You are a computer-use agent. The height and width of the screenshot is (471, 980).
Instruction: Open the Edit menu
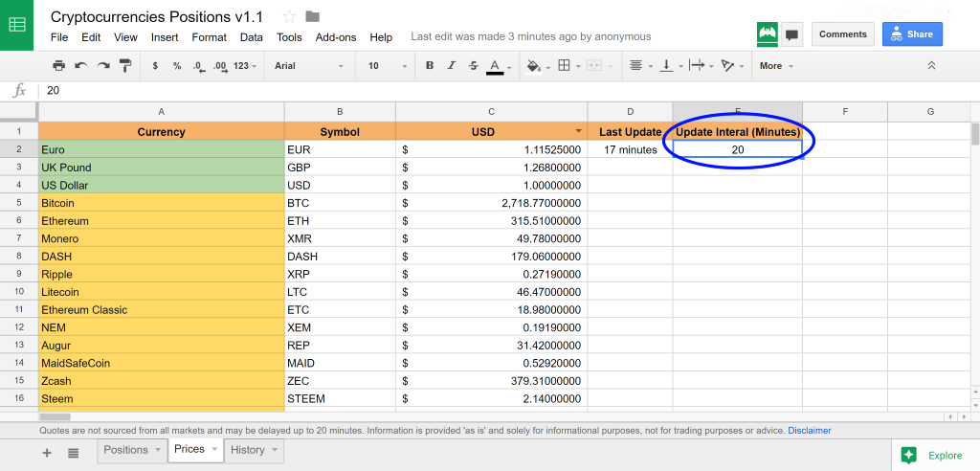91,37
